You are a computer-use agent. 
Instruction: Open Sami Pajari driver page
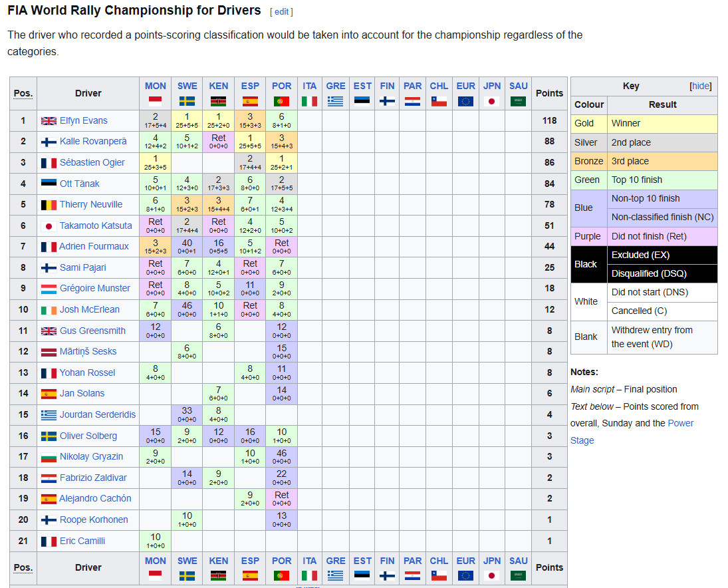pos(82,267)
